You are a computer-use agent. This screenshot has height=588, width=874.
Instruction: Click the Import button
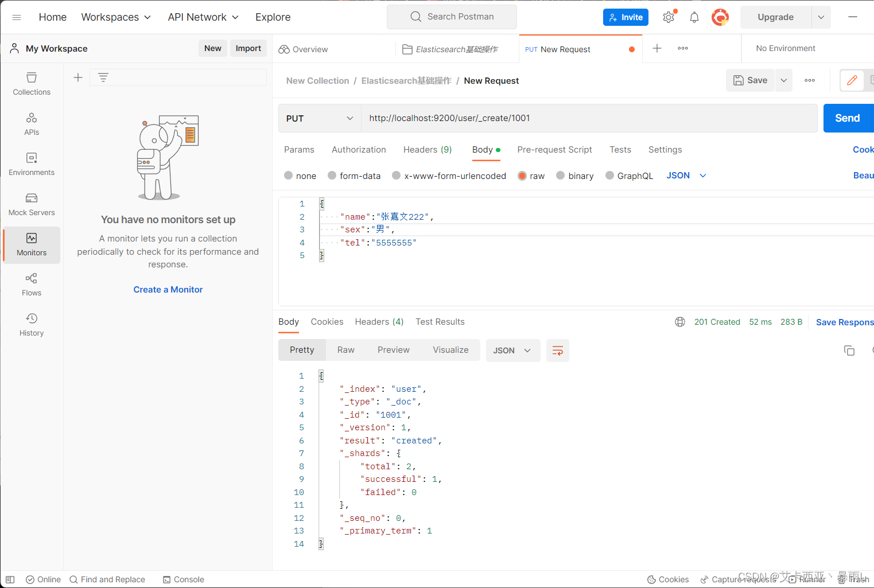coord(248,48)
